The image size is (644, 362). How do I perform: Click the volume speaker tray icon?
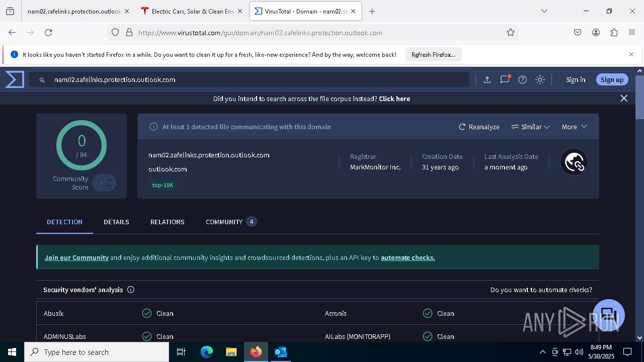pos(579,352)
